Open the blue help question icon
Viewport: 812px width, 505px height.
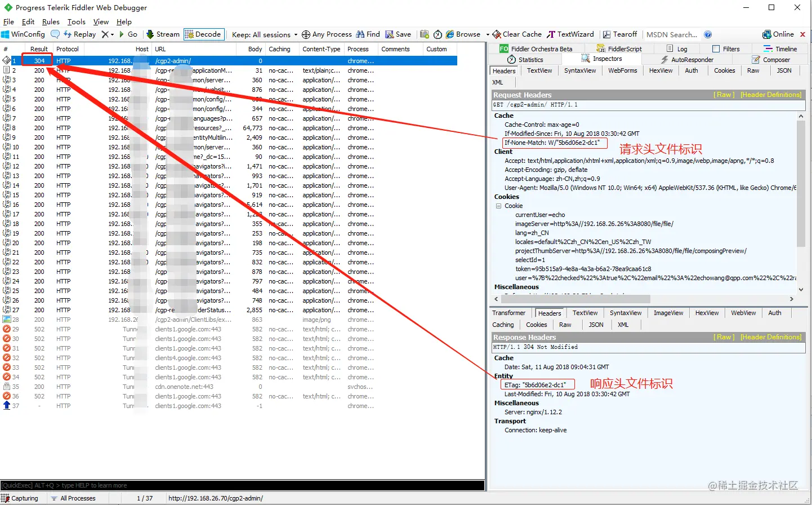708,34
